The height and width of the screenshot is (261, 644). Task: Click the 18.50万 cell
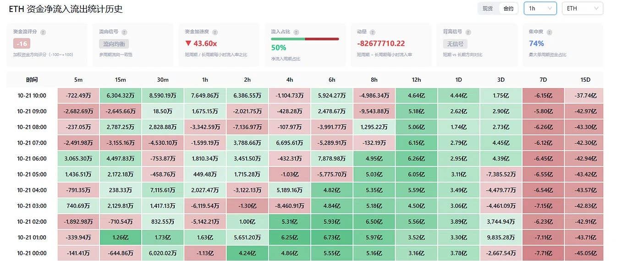point(163,111)
